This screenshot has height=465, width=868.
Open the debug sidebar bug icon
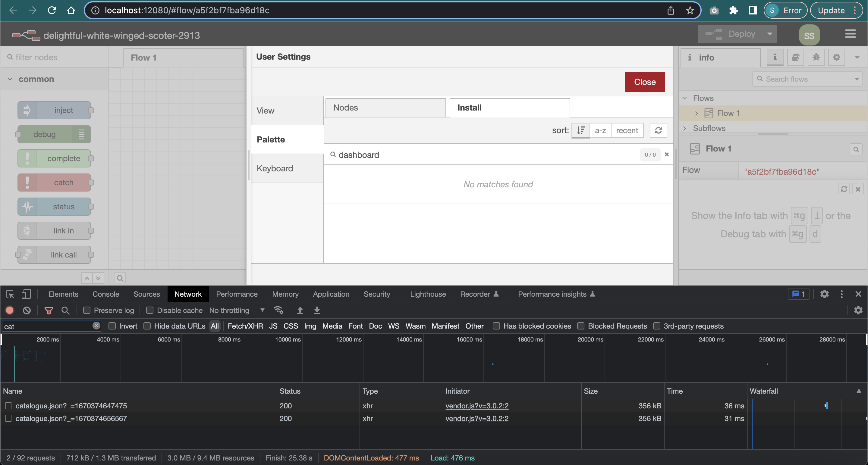pyautogui.click(x=816, y=57)
